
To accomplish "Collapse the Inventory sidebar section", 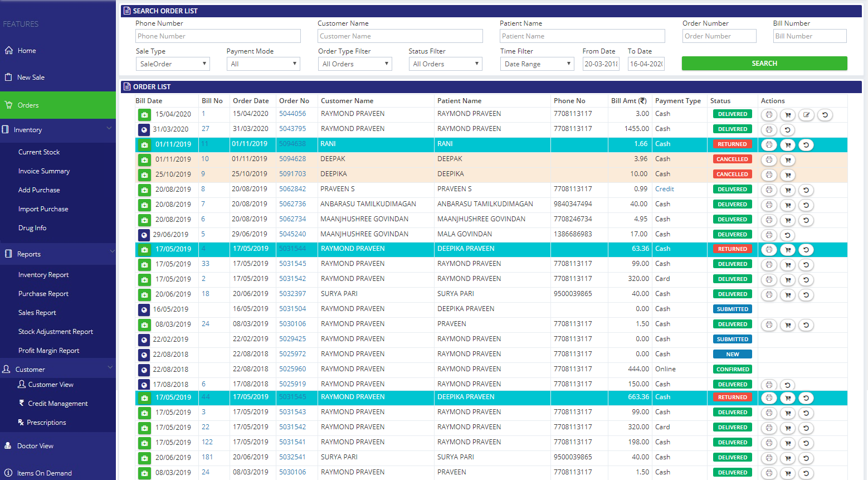I will pyautogui.click(x=109, y=129).
